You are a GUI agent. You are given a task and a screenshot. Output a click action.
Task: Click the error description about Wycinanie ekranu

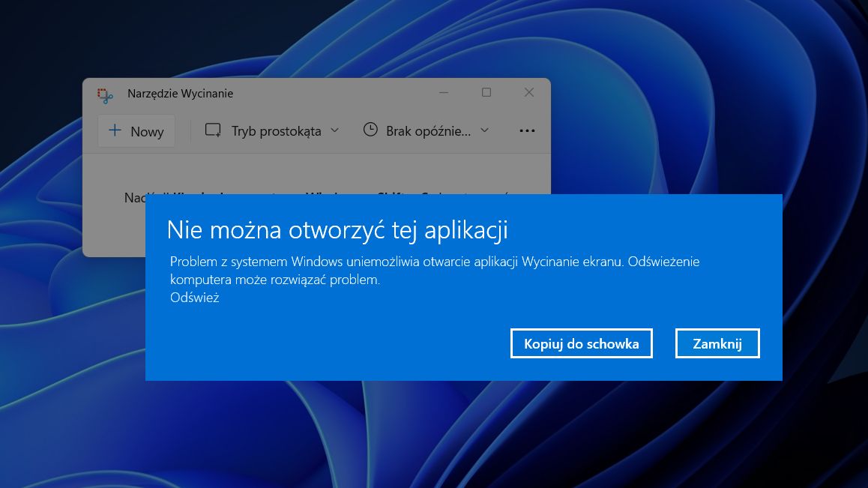click(x=435, y=269)
